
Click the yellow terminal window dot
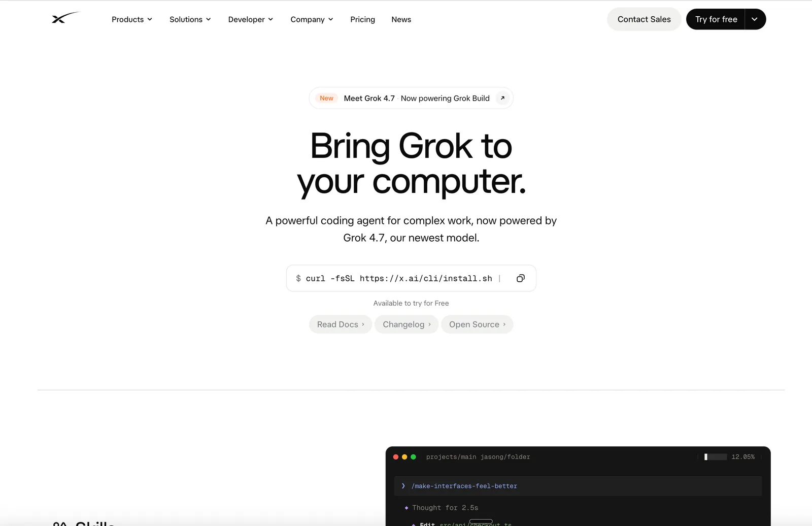tap(404, 457)
